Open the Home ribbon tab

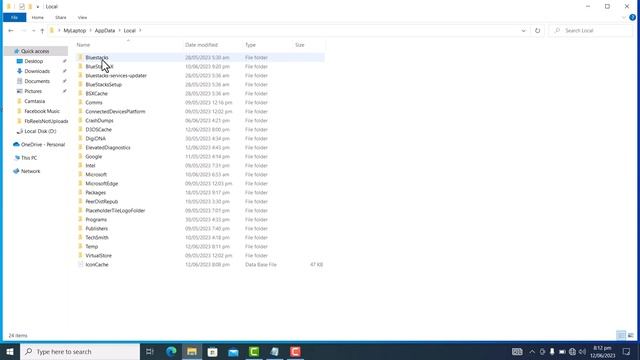point(38,18)
